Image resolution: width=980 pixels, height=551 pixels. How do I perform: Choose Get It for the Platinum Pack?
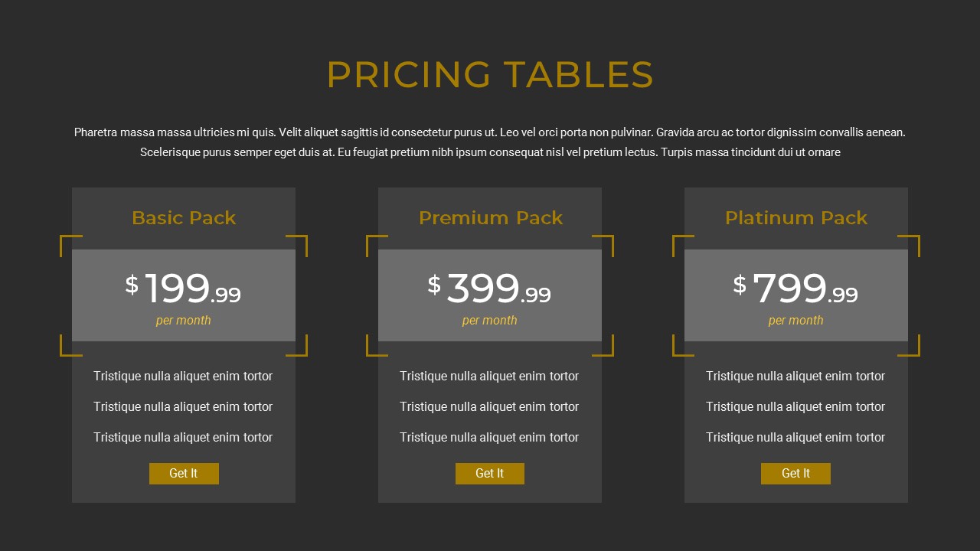coord(795,474)
